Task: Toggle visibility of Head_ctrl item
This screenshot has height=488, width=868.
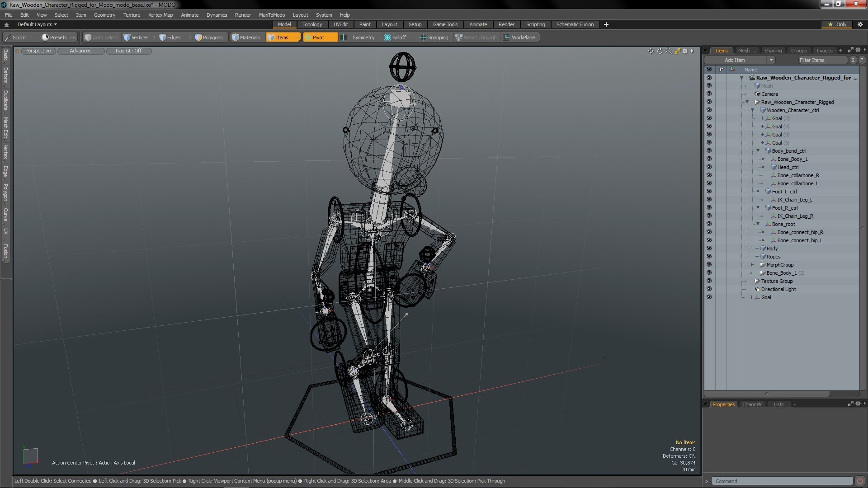Action: [x=709, y=167]
